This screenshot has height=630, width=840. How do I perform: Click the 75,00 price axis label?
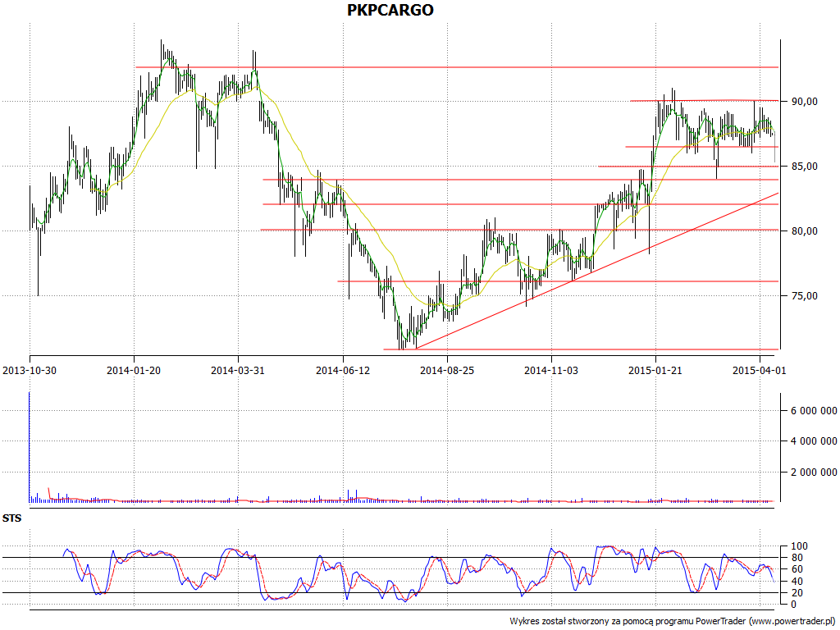coord(804,295)
